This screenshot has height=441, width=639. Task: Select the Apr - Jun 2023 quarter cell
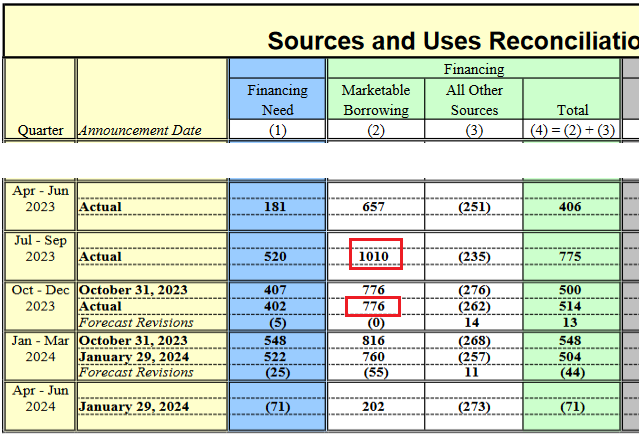(x=40, y=199)
